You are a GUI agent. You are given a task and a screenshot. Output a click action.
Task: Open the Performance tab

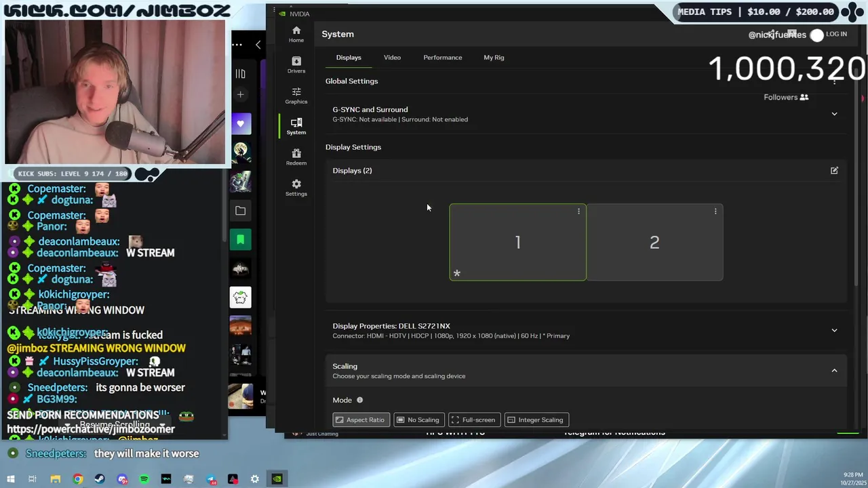(x=443, y=58)
